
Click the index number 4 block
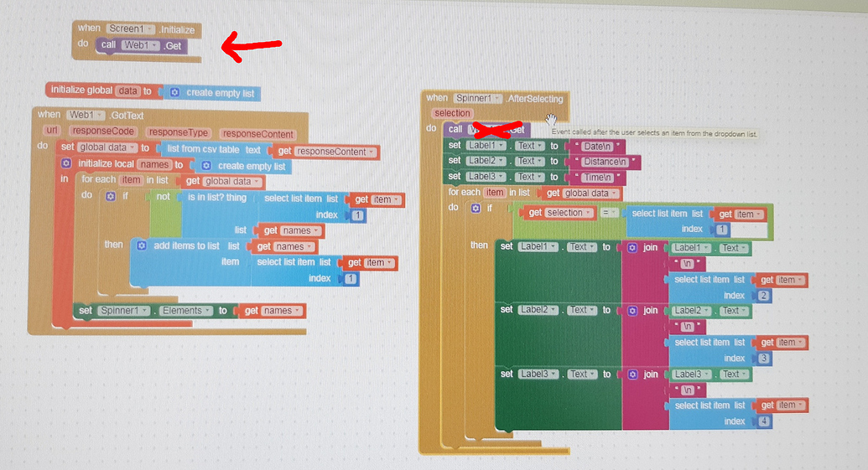(x=763, y=421)
